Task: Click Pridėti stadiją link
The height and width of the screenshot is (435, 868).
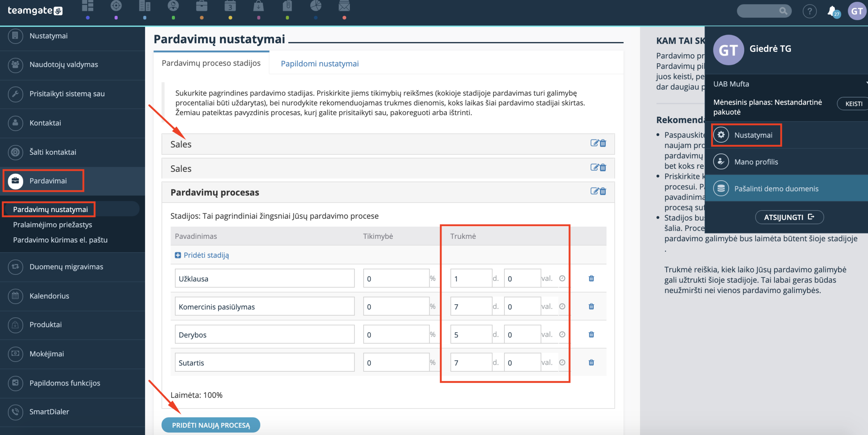Action: click(202, 255)
